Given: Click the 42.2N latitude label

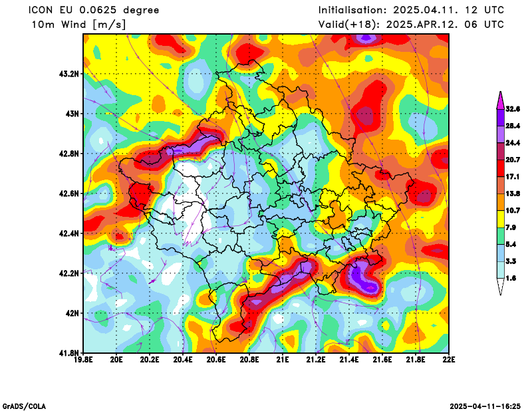Looking at the screenshot, I should [x=69, y=273].
